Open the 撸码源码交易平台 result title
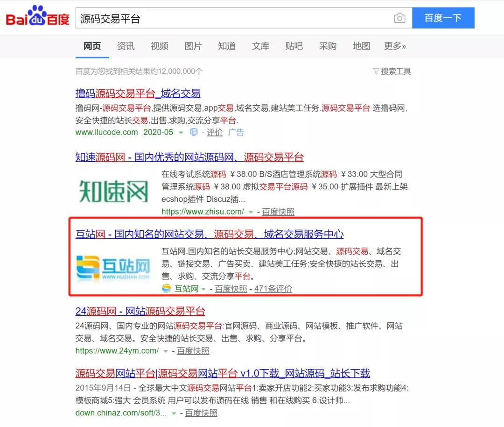This screenshot has width=504, height=427. point(138,93)
